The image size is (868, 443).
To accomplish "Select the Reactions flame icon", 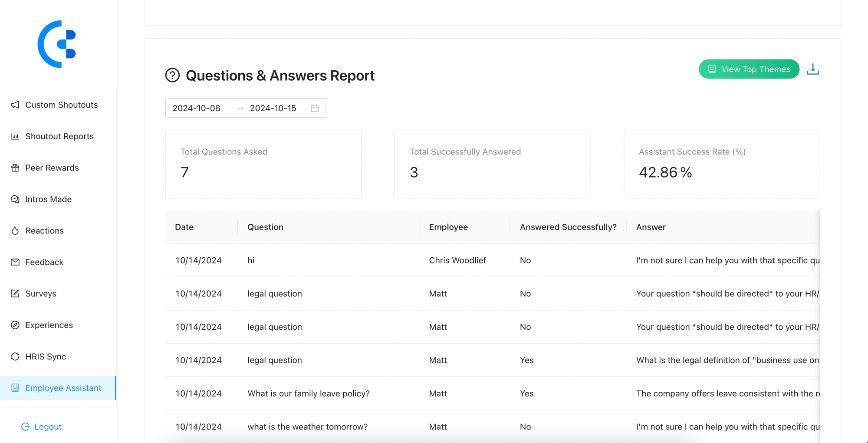I will pyautogui.click(x=15, y=230).
